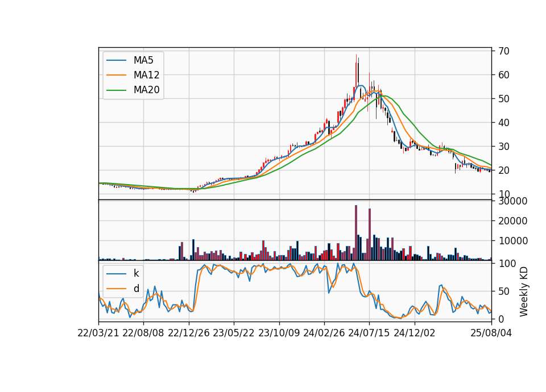Click the 22/03/21 date tick label
The image size is (546, 392).
98,333
